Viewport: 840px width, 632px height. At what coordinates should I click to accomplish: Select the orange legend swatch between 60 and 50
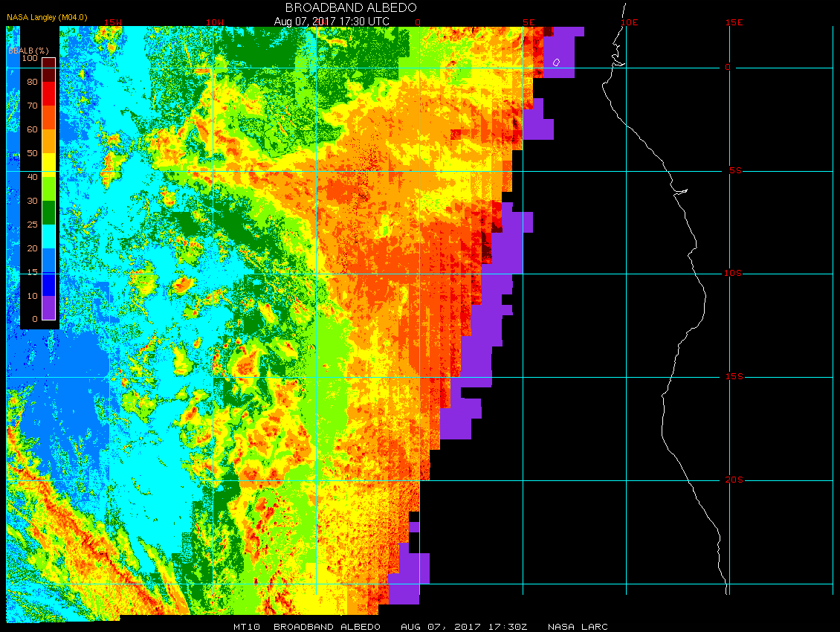tap(49, 141)
